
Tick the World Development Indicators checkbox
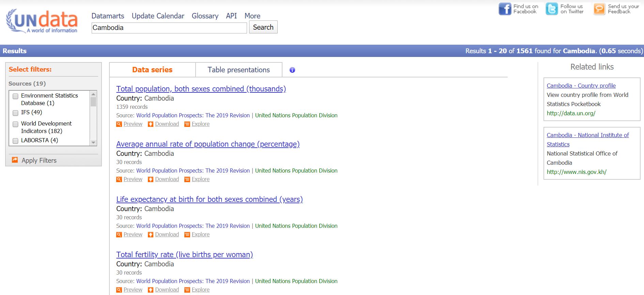tap(15, 124)
